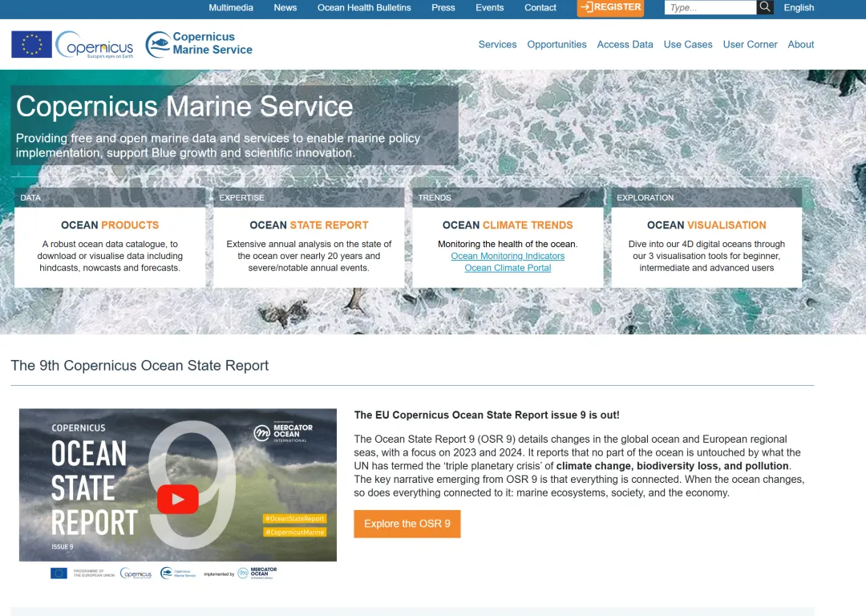Open the Ocean Products card title
Viewport: 866px width, 616px height.
[110, 225]
